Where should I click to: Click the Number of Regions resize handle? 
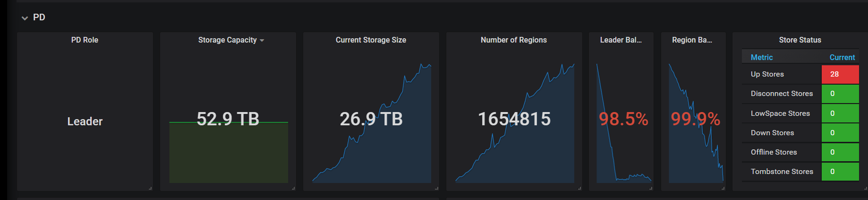tap(579, 188)
